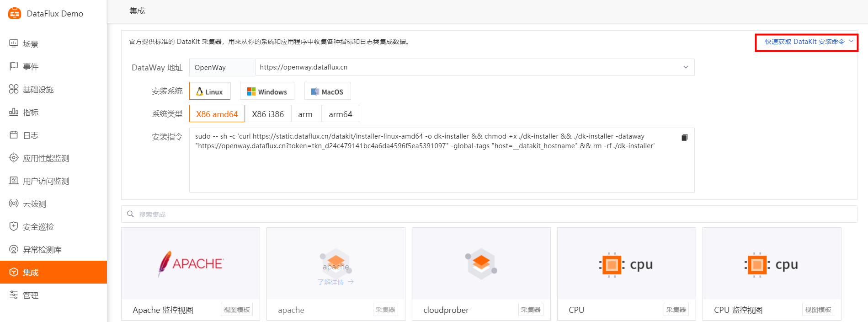Screen dimensions: 868x322
Task: Open the 指标 chart icon
Action: [14, 112]
